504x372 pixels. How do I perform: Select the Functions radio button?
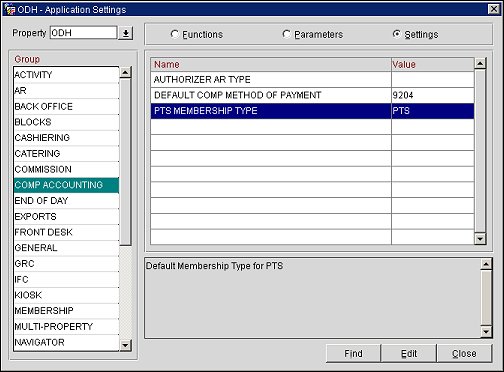tap(175, 34)
